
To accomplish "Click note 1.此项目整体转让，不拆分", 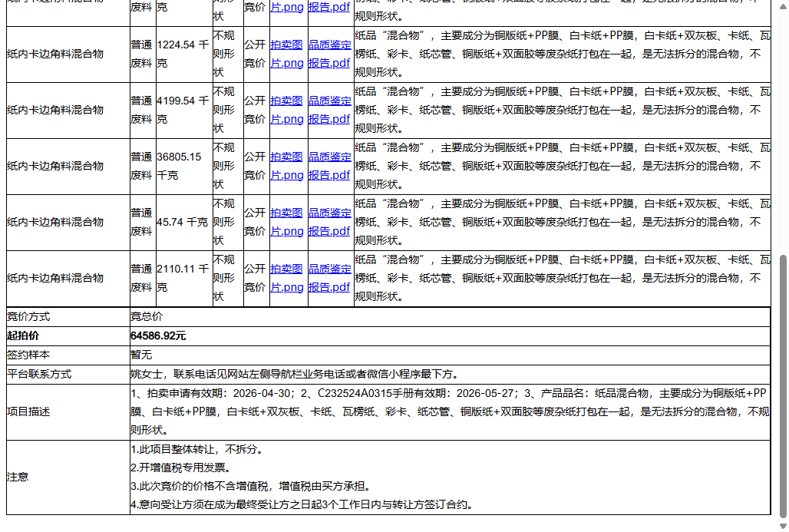I will (x=197, y=449).
